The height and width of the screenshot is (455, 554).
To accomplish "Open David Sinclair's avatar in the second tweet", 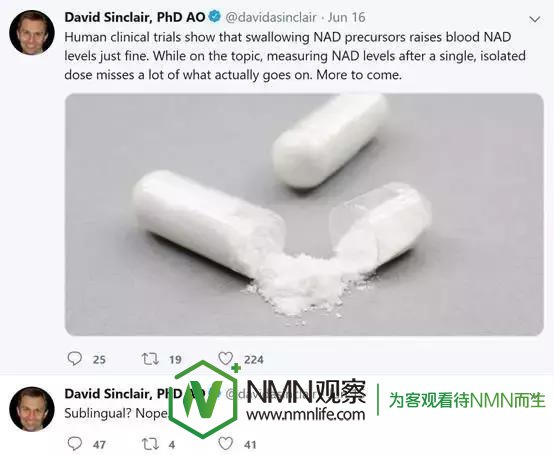I will pyautogui.click(x=32, y=409).
